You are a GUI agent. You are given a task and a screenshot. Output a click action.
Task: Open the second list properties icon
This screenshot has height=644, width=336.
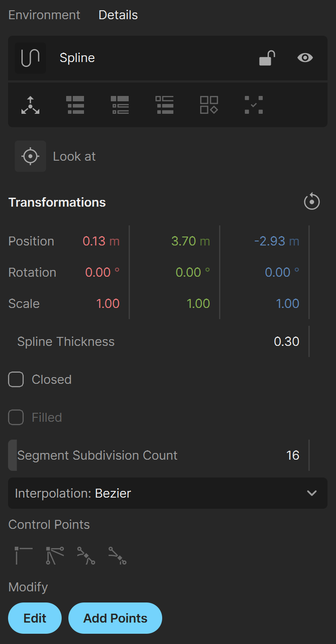(120, 105)
